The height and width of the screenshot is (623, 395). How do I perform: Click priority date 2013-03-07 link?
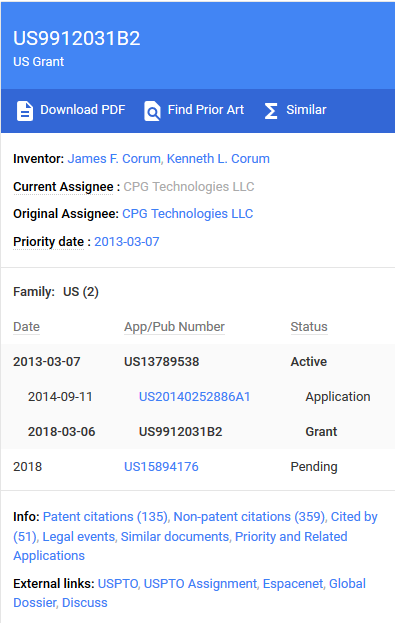pyautogui.click(x=127, y=242)
